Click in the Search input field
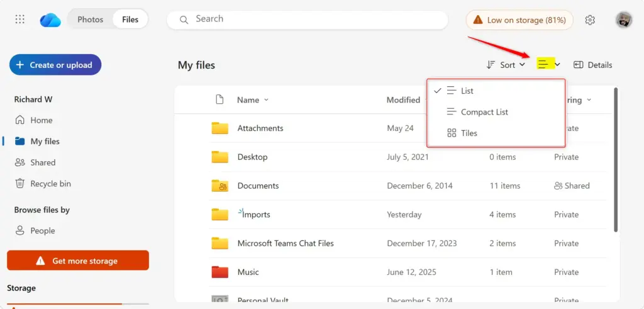Viewport: 644px width, 309px height. tap(307, 20)
